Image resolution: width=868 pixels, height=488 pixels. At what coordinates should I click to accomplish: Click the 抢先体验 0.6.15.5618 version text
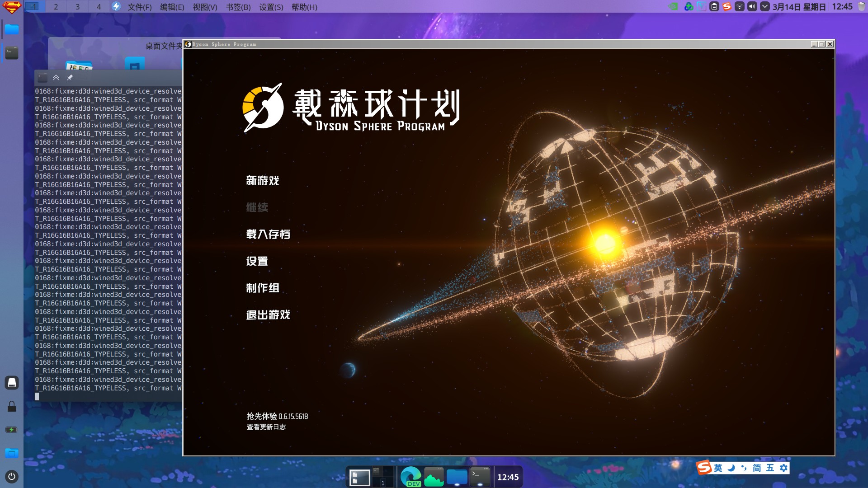[277, 416]
